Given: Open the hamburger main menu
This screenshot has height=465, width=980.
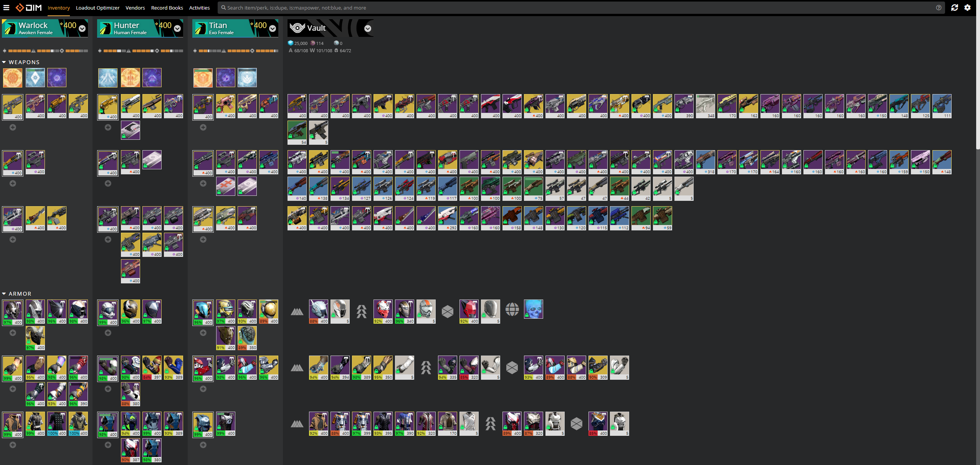Looking at the screenshot, I should pos(6,8).
